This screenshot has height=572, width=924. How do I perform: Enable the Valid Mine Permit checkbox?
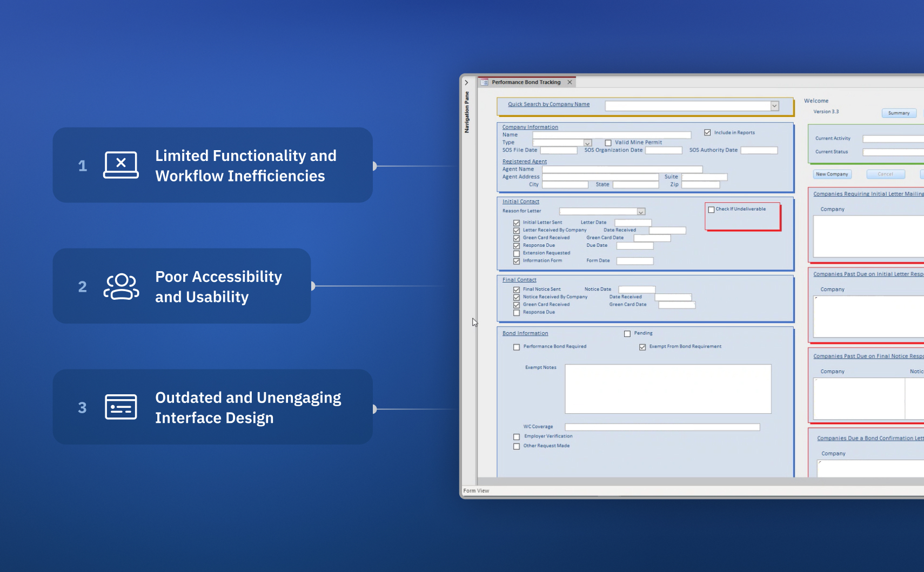[608, 143]
